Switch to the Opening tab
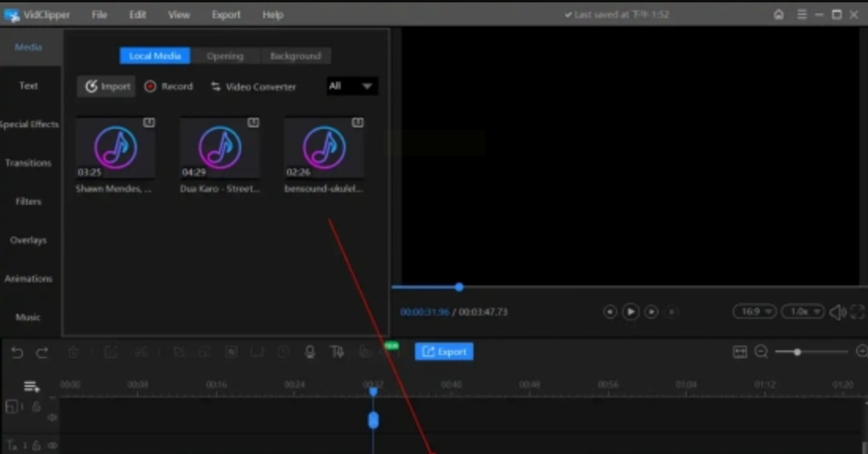868x454 pixels. [x=225, y=56]
